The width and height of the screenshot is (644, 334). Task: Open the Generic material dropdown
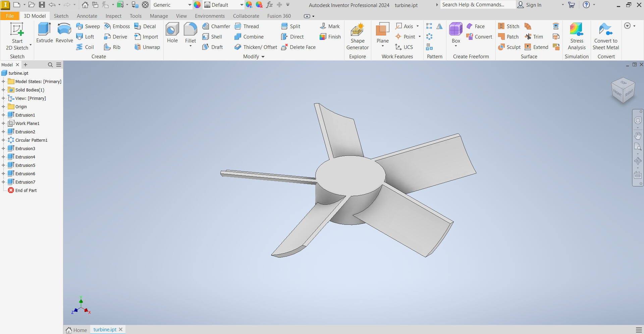click(190, 5)
